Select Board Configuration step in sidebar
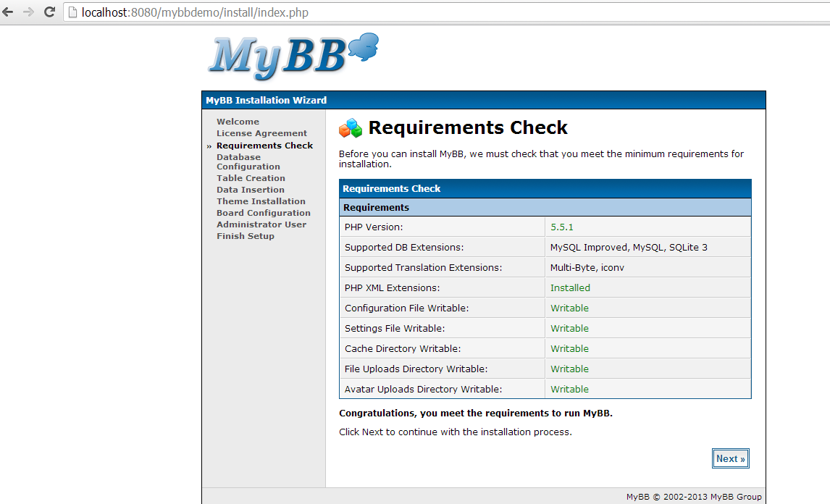This screenshot has width=830, height=504. pyautogui.click(x=264, y=213)
